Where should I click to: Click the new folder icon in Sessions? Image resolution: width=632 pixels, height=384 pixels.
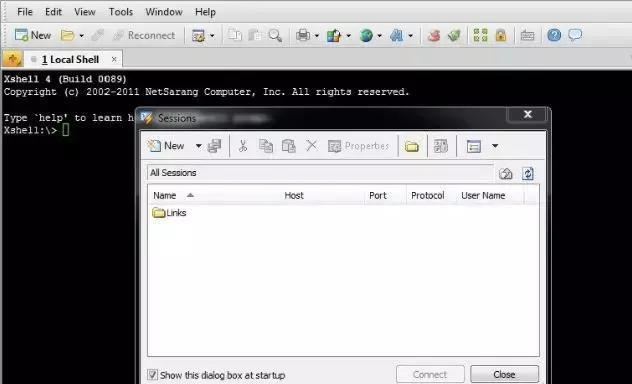click(x=412, y=146)
